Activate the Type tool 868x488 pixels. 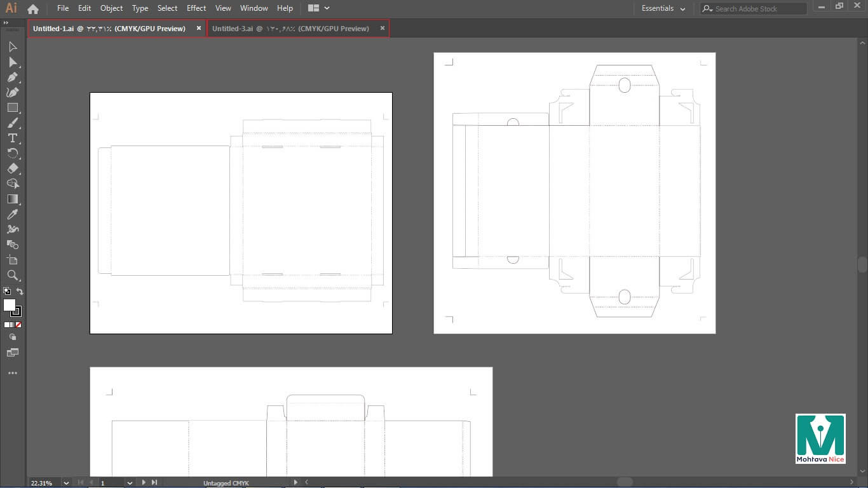tap(13, 139)
